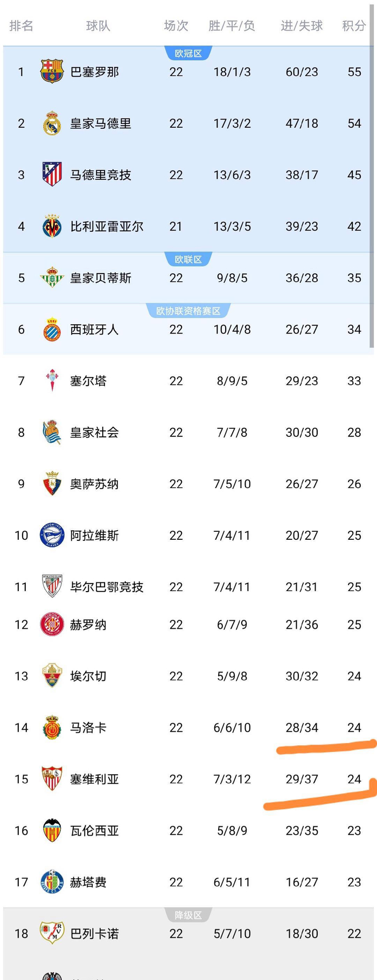Click the Villarreal yellow submarine badge
377x980 pixels.
[52, 226]
